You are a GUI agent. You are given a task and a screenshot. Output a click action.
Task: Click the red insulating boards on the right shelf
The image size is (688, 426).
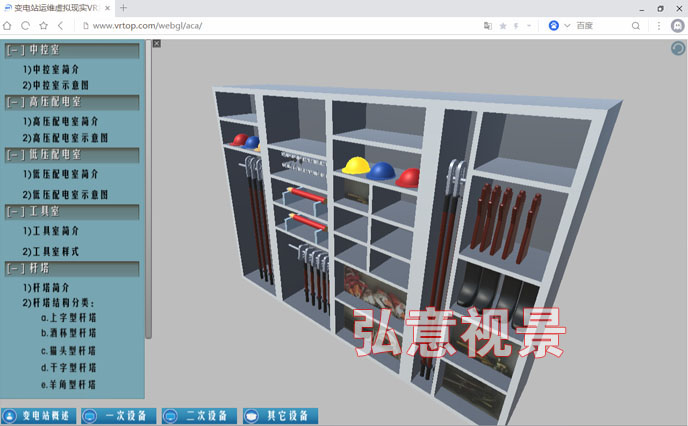pos(505,224)
